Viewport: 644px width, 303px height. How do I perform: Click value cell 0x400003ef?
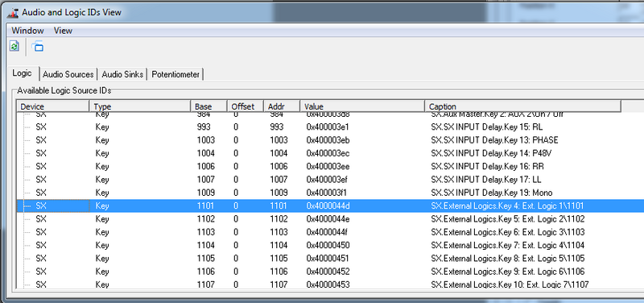[x=328, y=180]
